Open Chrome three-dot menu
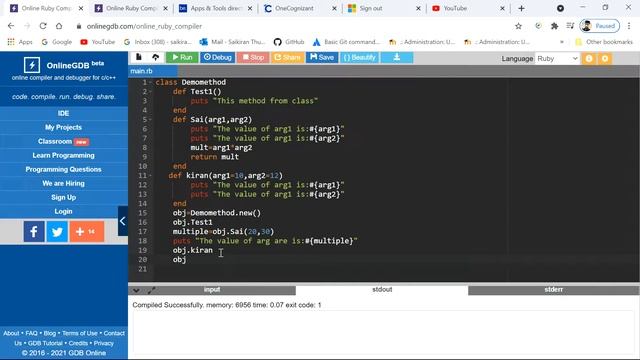Screen dimensions: 640x360 [x=629, y=26]
